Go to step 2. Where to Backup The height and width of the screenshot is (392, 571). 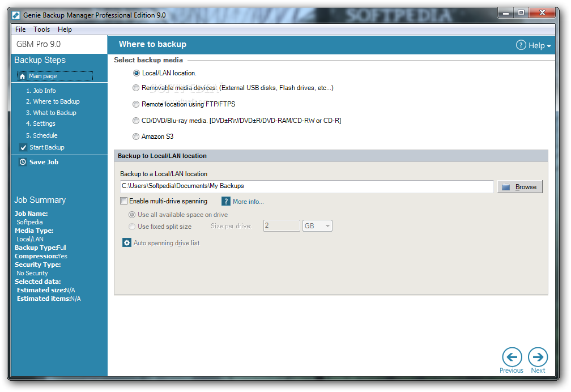pyautogui.click(x=53, y=101)
